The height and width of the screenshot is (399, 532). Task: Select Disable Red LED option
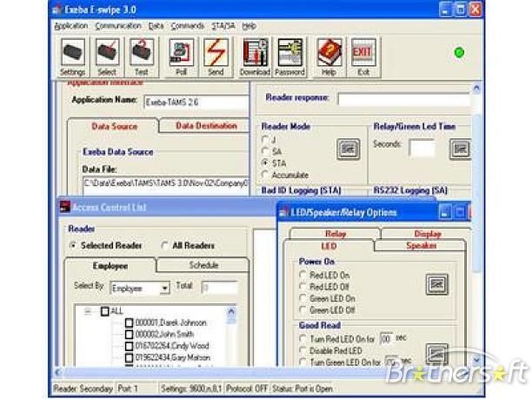pos(303,350)
